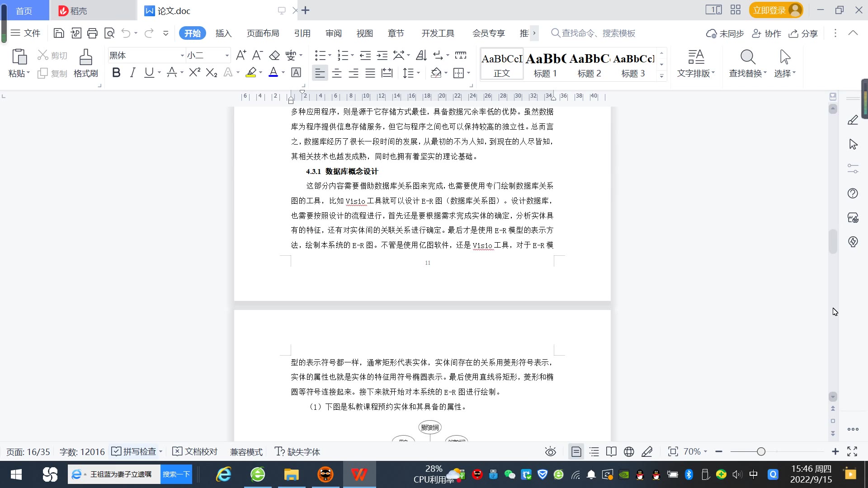Click the help question icon in sidebar
This screenshot has height=488, width=868.
click(853, 193)
